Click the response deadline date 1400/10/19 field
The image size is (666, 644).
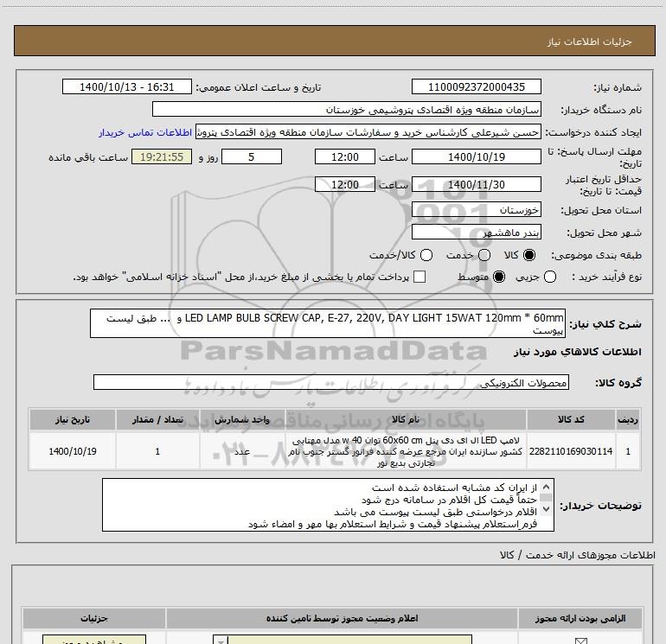coord(476,156)
